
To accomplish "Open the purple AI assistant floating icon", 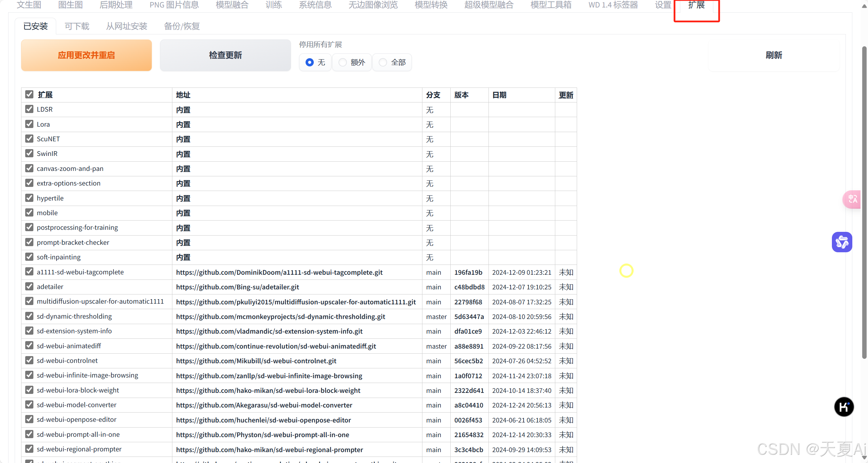I will 842,242.
